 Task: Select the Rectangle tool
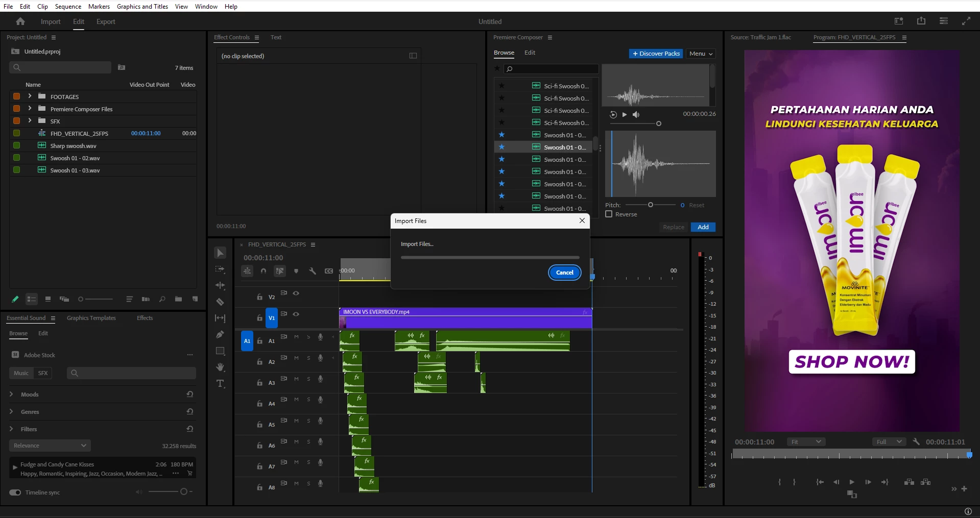point(220,351)
